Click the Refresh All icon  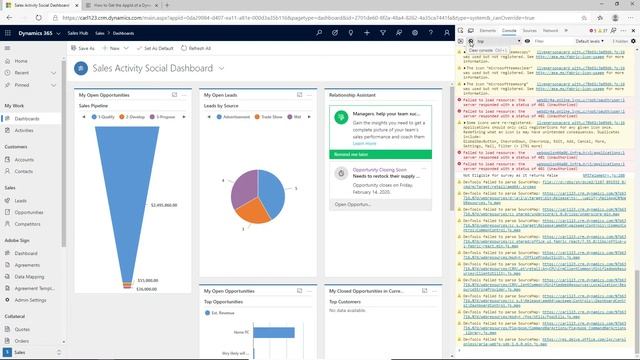[x=184, y=48]
